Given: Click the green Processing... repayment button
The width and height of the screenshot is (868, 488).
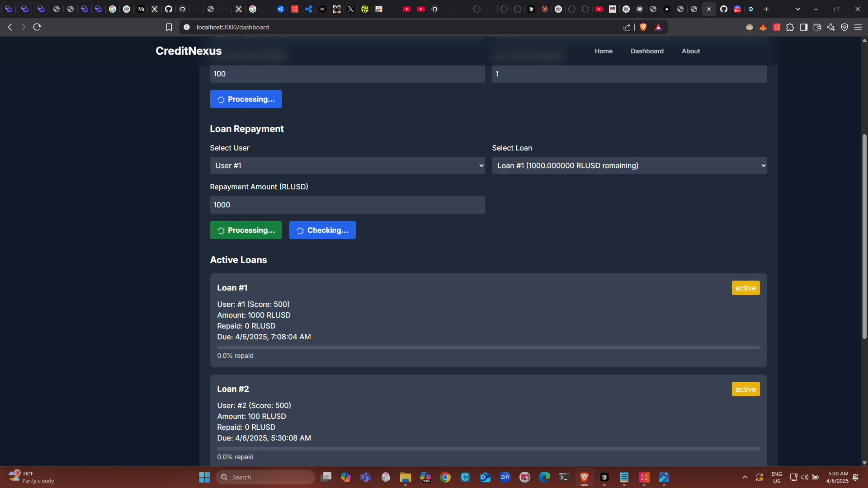Looking at the screenshot, I should click(246, 230).
